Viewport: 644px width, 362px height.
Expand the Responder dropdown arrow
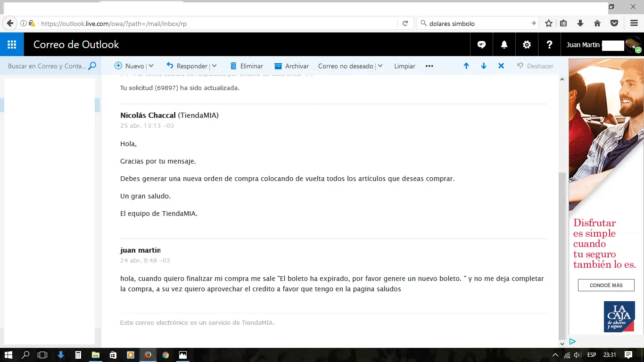(214, 66)
